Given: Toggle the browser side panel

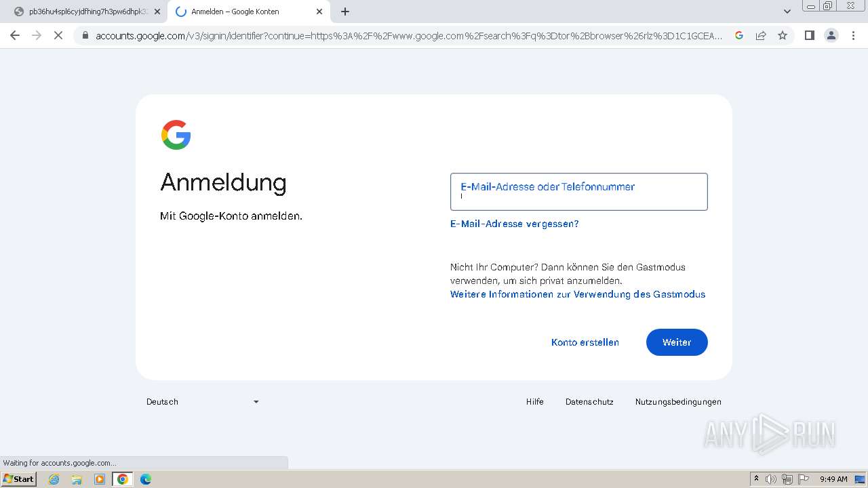Looking at the screenshot, I should pyautogui.click(x=809, y=35).
